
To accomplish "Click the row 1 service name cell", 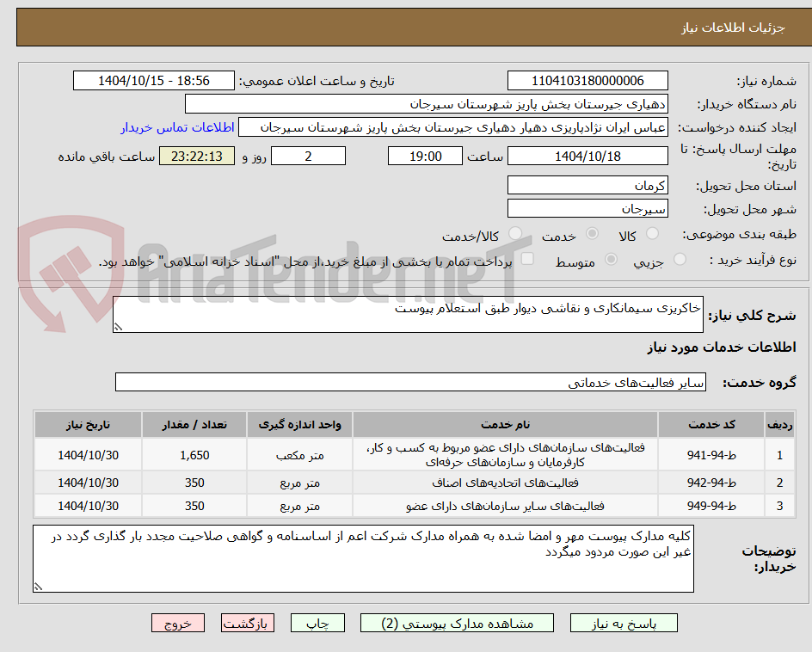I will tap(506, 455).
